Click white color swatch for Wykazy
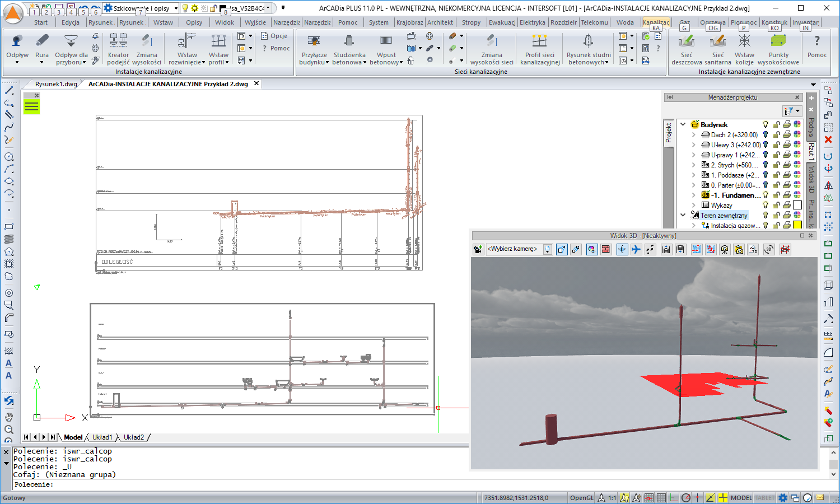The height and width of the screenshot is (504, 840). (797, 205)
